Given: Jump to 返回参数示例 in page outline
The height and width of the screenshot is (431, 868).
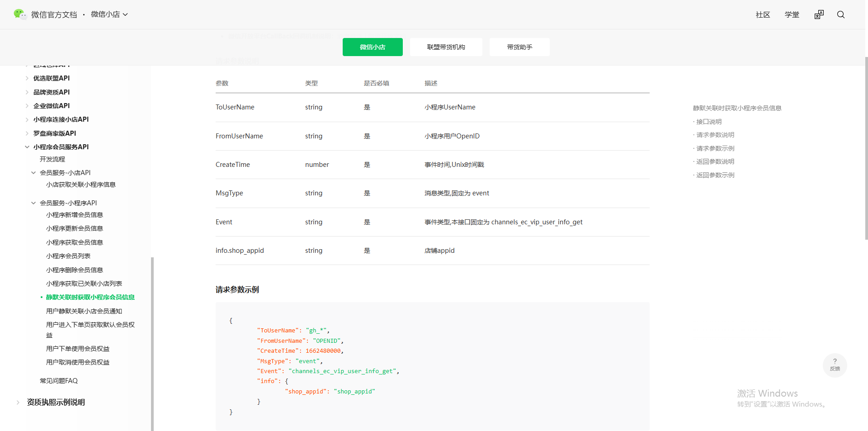Looking at the screenshot, I should tap(715, 175).
